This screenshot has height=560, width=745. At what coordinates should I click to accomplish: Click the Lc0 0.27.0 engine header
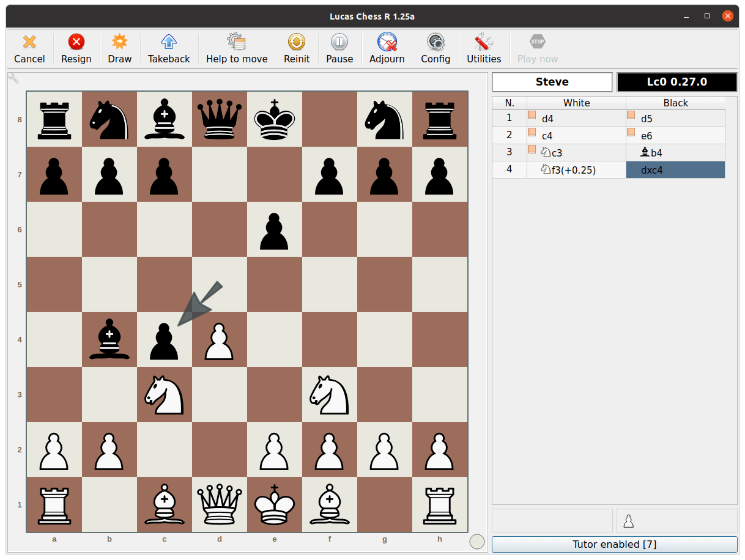[x=676, y=82]
